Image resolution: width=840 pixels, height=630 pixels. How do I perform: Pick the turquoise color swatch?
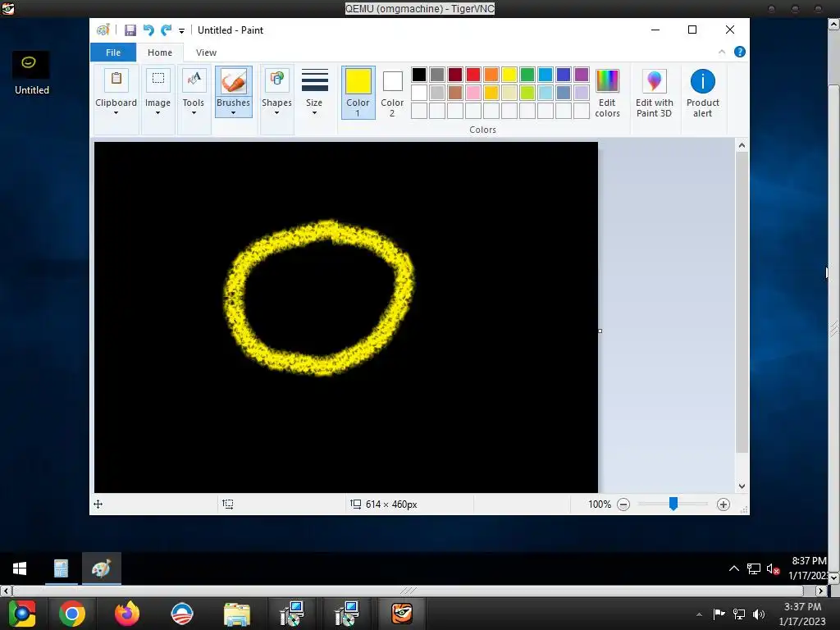546,75
